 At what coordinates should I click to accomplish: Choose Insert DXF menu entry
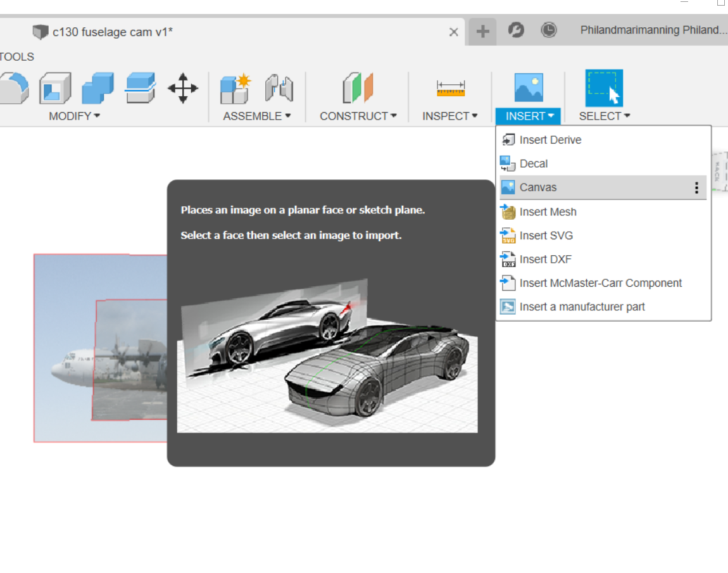[x=603, y=259]
